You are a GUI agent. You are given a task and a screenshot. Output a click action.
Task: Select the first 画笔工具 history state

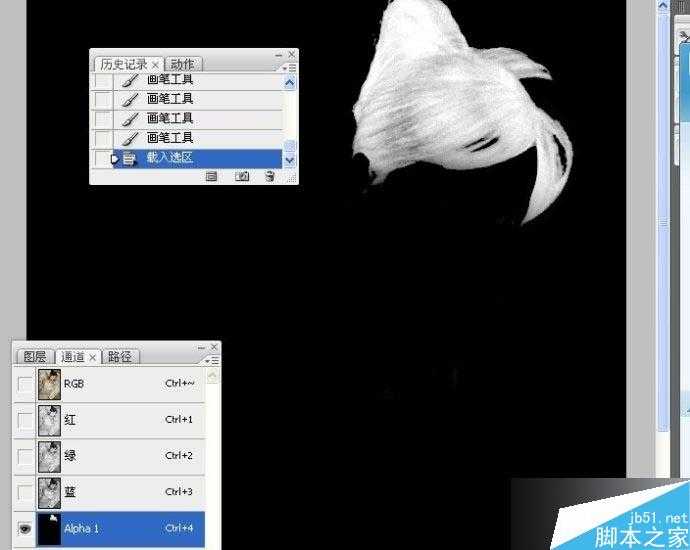197,81
